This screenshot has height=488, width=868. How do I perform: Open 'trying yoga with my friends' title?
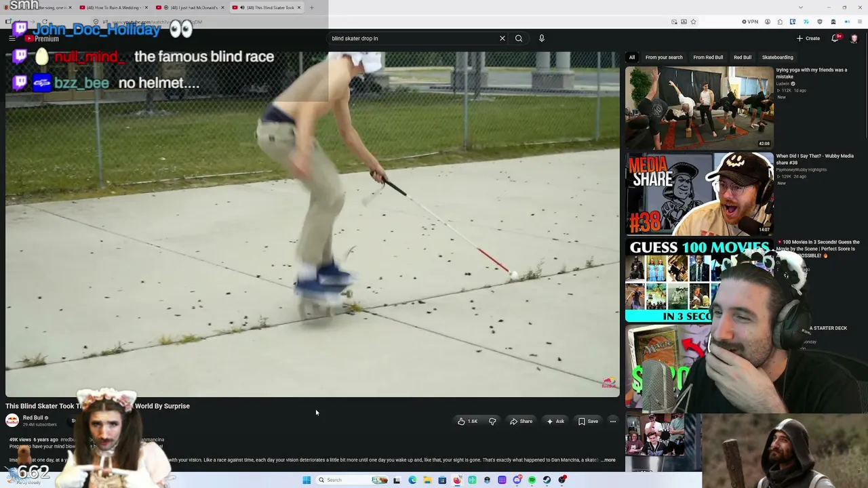[812, 73]
